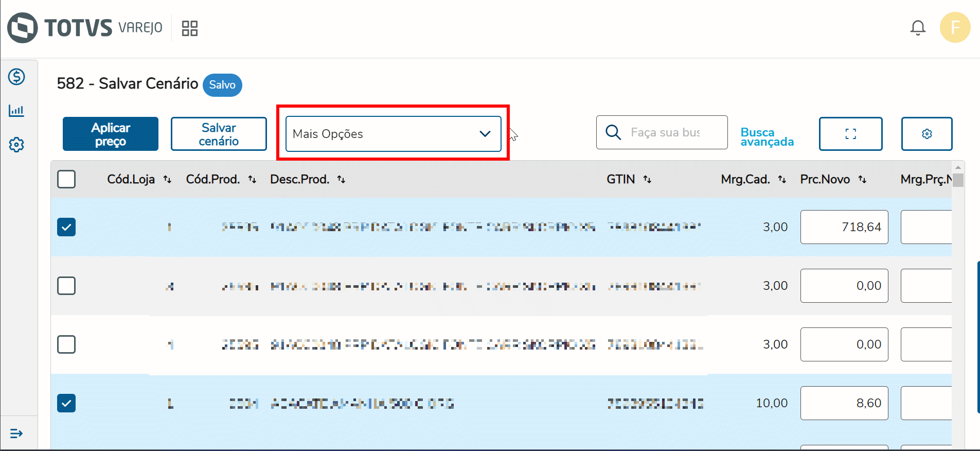Open table settings gear button
The width and height of the screenshot is (980, 451).
pyautogui.click(x=927, y=134)
